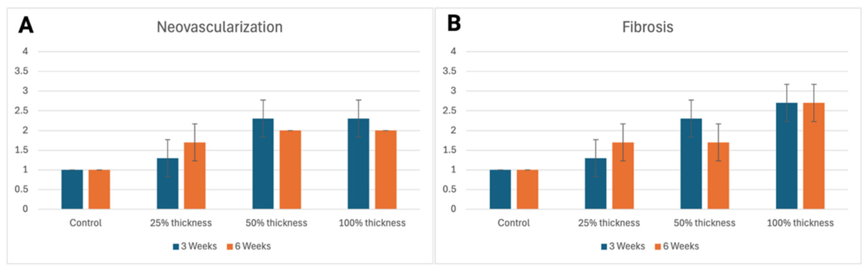Select orange 25% thickness bar in Neovascularization chart
Image resolution: width=868 pixels, height=273 pixels.
point(195,176)
